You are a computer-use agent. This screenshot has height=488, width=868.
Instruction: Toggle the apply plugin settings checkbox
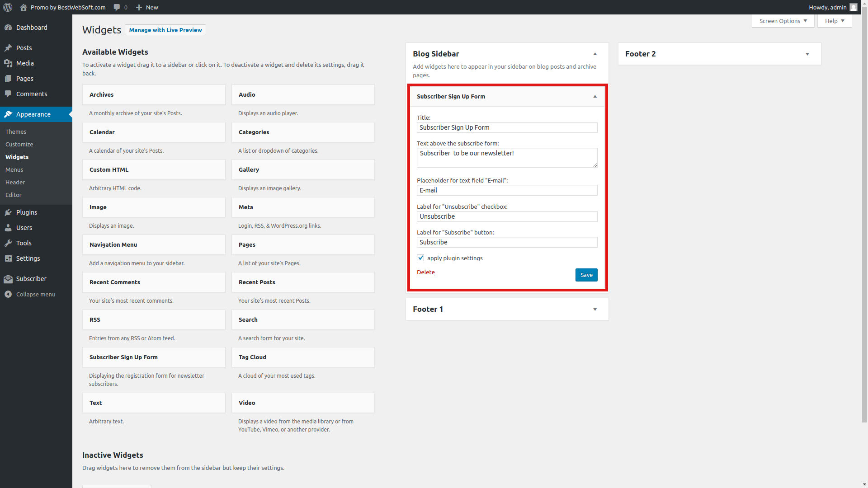tap(420, 258)
